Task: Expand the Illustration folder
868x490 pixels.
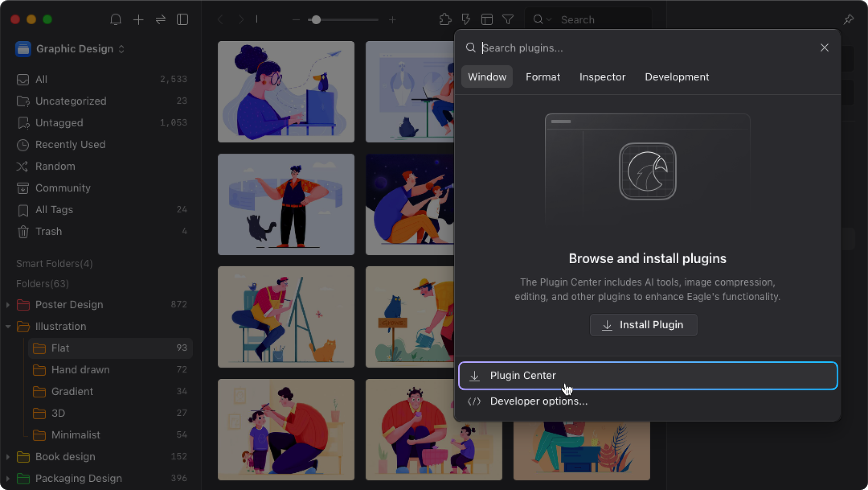Action: pos(7,326)
